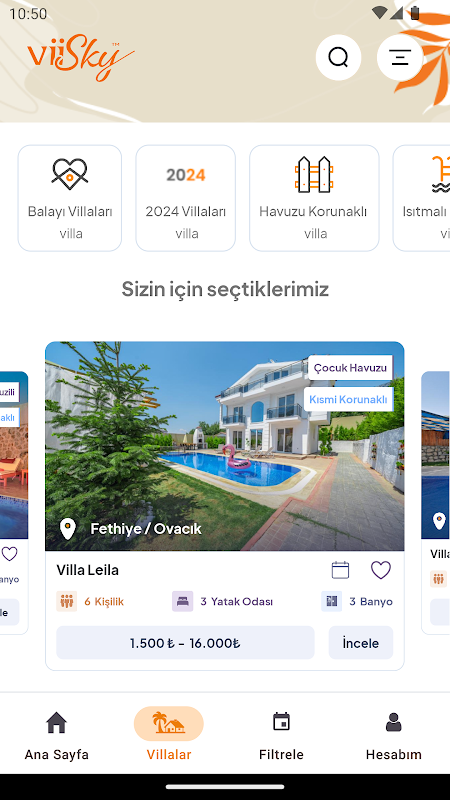The image size is (450, 800).
Task: Open Villa Leila availability calendar icon
Action: 340,570
